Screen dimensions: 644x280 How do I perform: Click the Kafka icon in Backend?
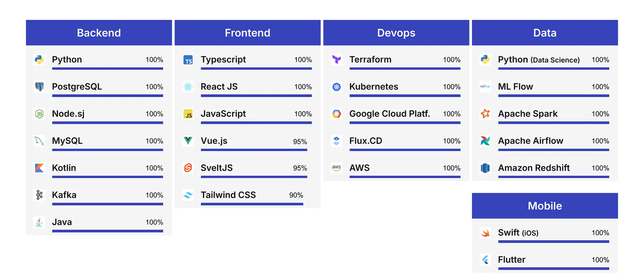(39, 195)
